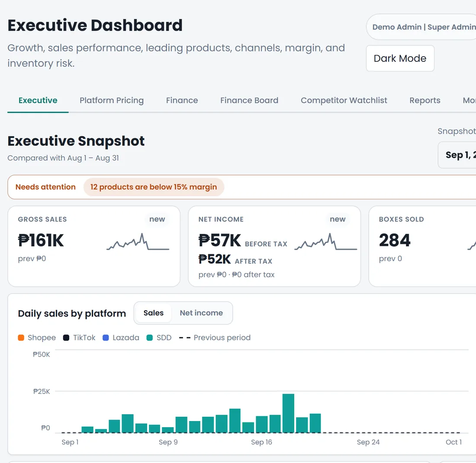Viewport: 476px width, 463px height.
Task: Click the prev ₱0 text under Gross Sales
Action: 32,259
